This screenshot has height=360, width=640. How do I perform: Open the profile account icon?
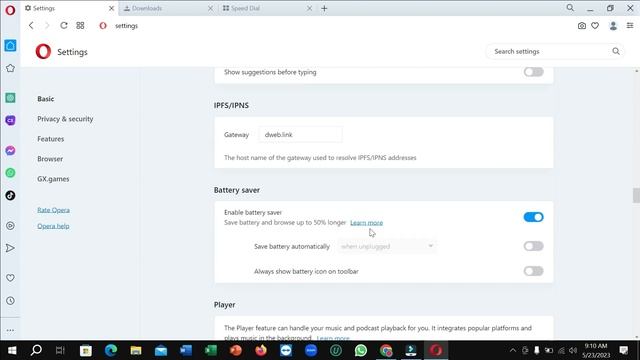click(613, 26)
